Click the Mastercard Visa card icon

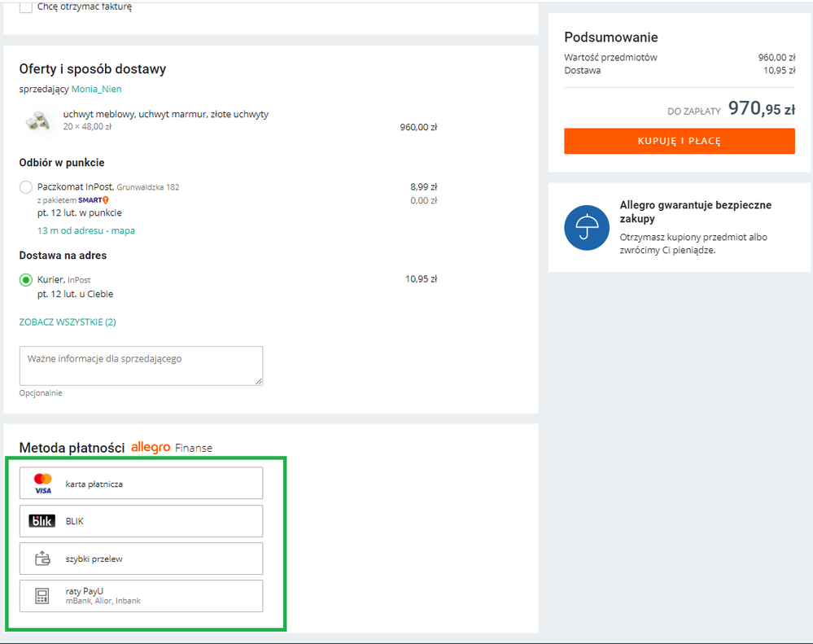tap(42, 484)
